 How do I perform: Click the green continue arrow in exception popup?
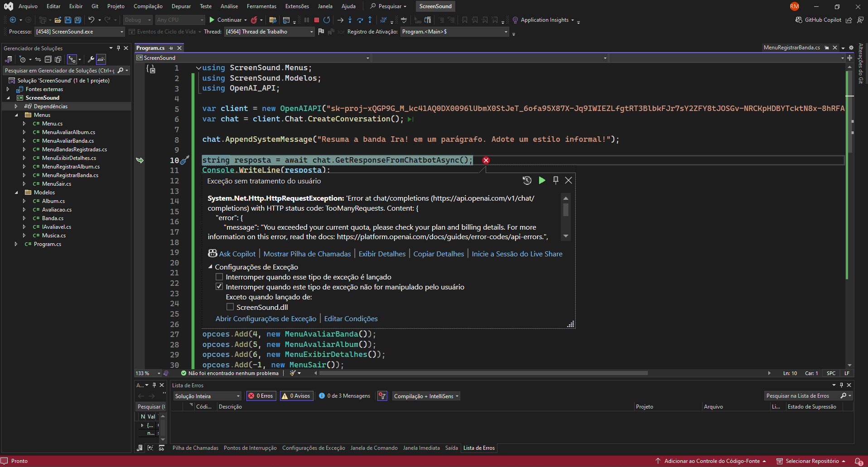tap(542, 180)
